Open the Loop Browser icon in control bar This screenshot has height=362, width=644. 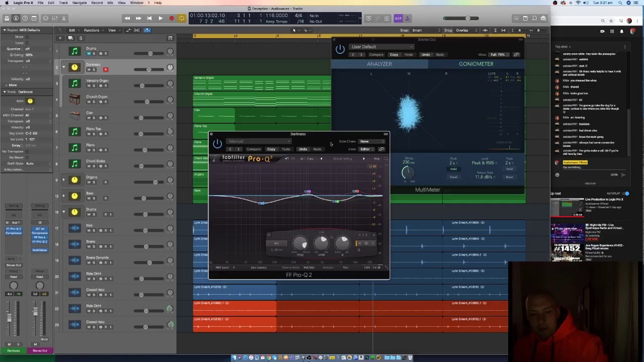click(534, 18)
